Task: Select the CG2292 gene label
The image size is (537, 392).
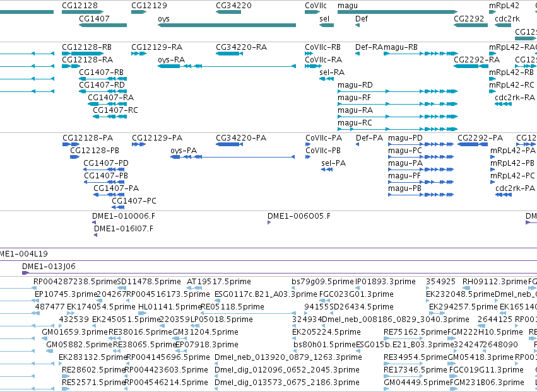Action: pyautogui.click(x=469, y=18)
